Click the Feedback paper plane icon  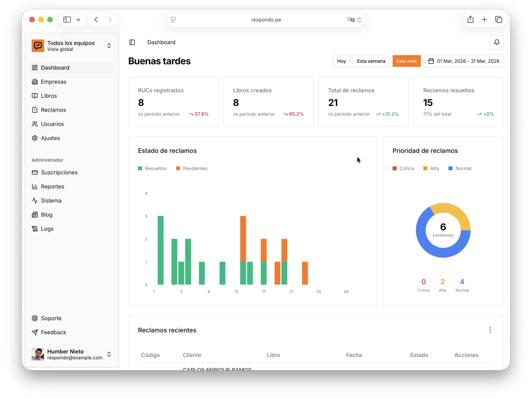[x=35, y=332]
